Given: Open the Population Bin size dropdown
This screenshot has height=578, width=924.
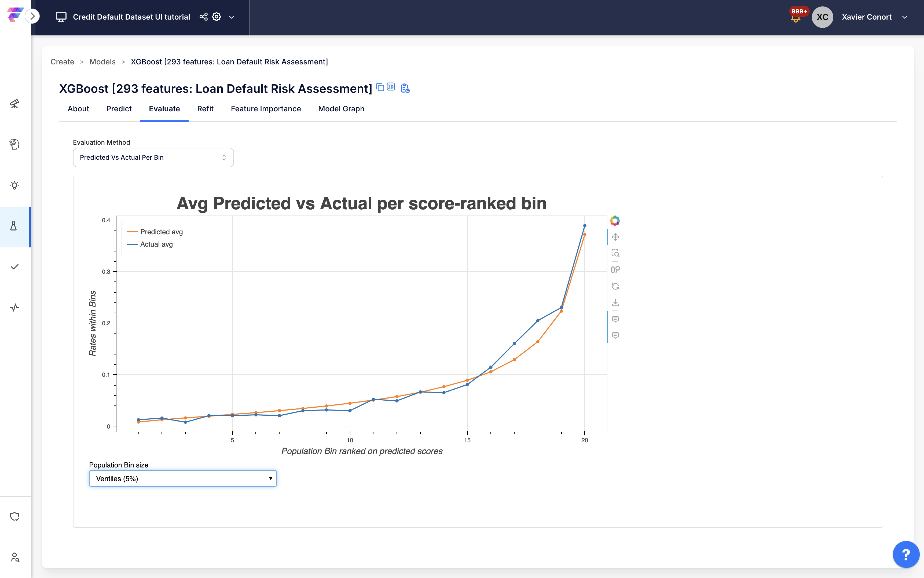Looking at the screenshot, I should [x=183, y=478].
